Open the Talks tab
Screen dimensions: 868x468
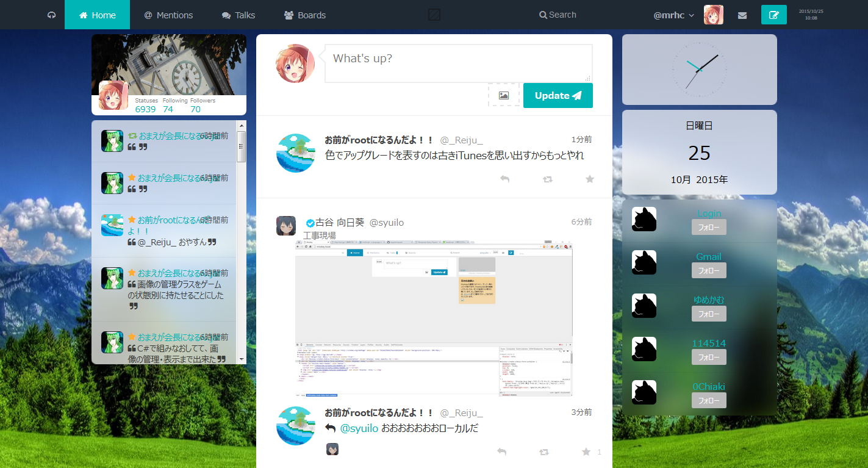[x=239, y=15]
